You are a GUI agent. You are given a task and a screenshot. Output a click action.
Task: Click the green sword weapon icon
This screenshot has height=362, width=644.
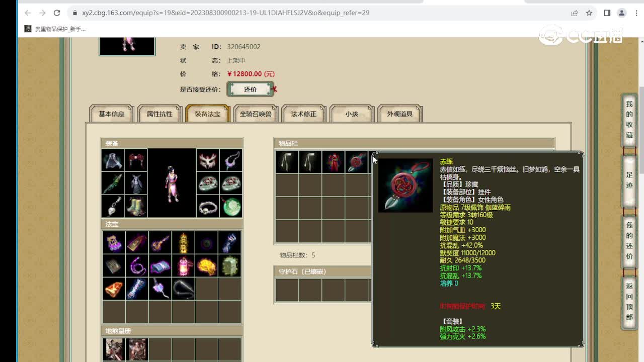tap(113, 184)
